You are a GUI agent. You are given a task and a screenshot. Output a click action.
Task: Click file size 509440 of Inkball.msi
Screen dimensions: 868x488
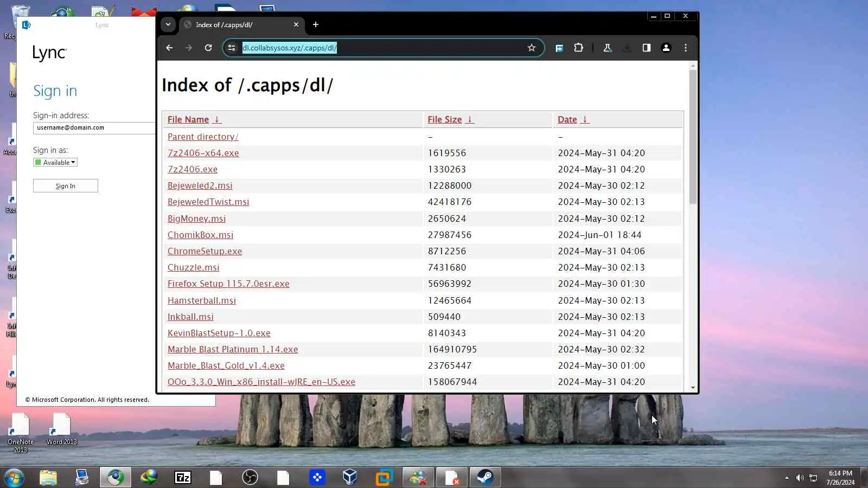pyautogui.click(x=444, y=317)
